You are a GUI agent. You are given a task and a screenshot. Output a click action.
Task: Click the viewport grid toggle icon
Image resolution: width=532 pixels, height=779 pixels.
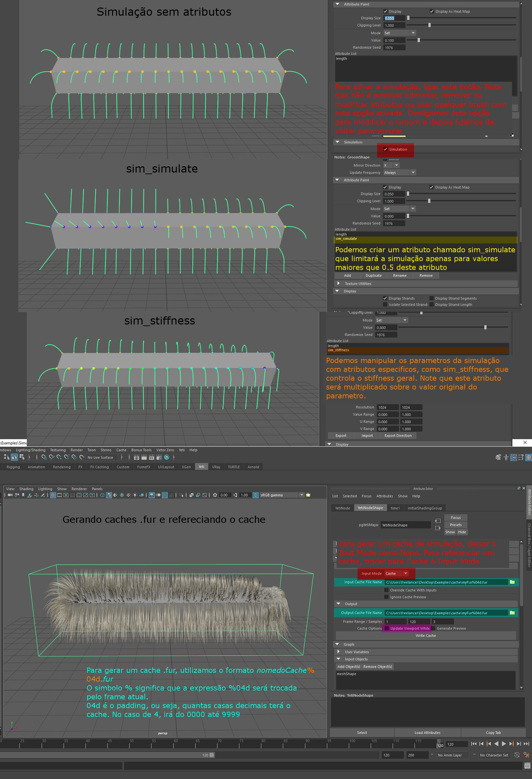(53, 495)
